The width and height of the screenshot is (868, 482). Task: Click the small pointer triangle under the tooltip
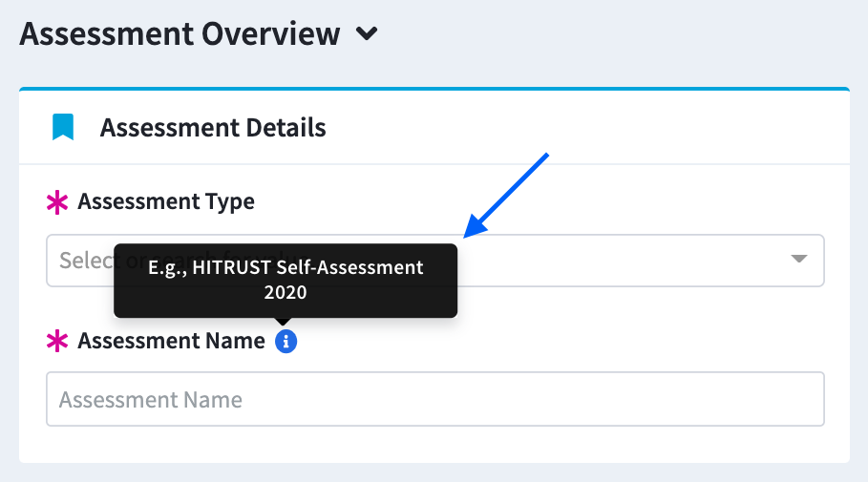(283, 321)
